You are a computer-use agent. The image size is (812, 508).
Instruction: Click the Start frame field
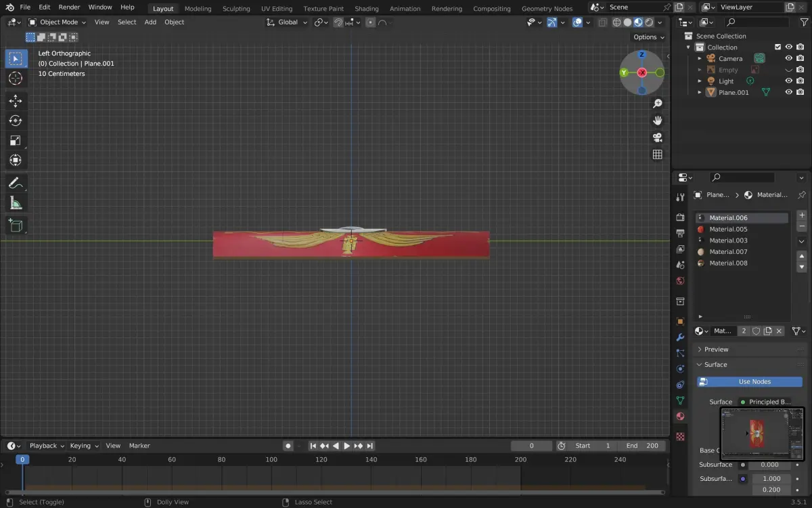(x=593, y=446)
